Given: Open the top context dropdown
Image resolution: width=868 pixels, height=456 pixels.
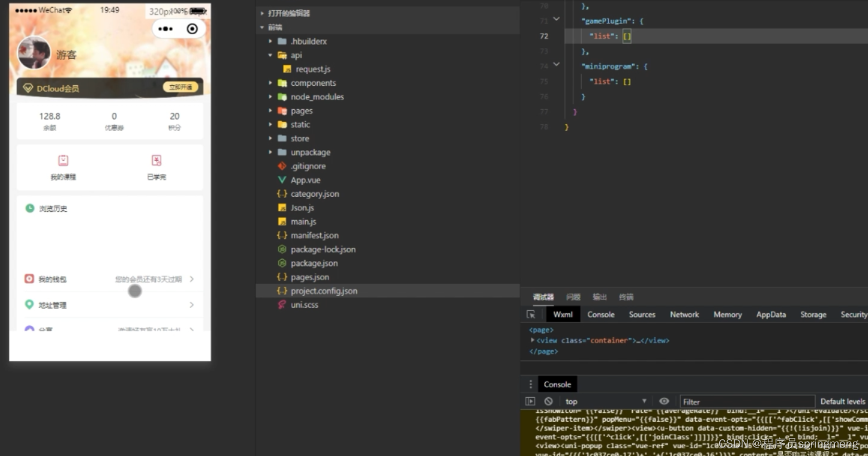Looking at the screenshot, I should point(605,401).
